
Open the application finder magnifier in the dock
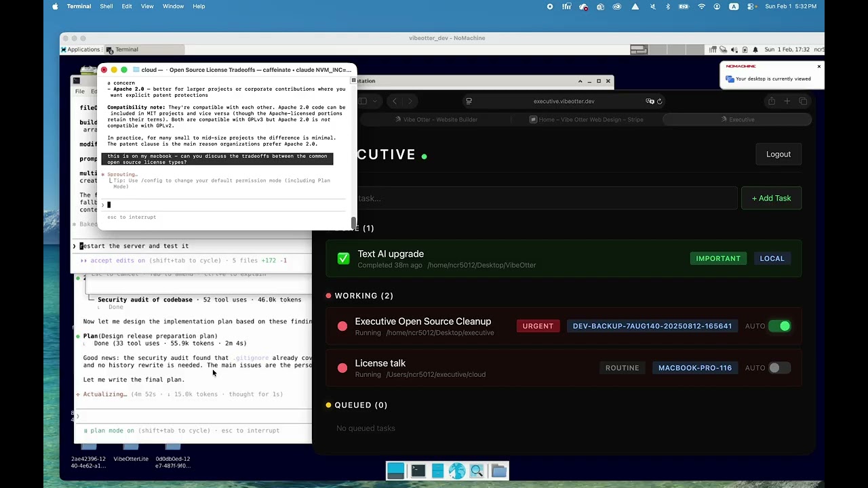(477, 470)
